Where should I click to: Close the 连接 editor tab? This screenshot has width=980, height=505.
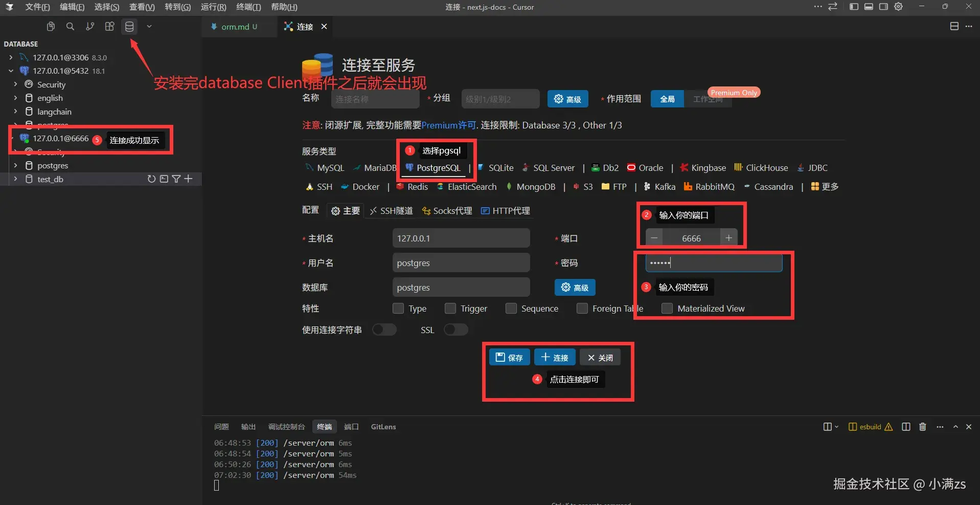[x=324, y=27]
